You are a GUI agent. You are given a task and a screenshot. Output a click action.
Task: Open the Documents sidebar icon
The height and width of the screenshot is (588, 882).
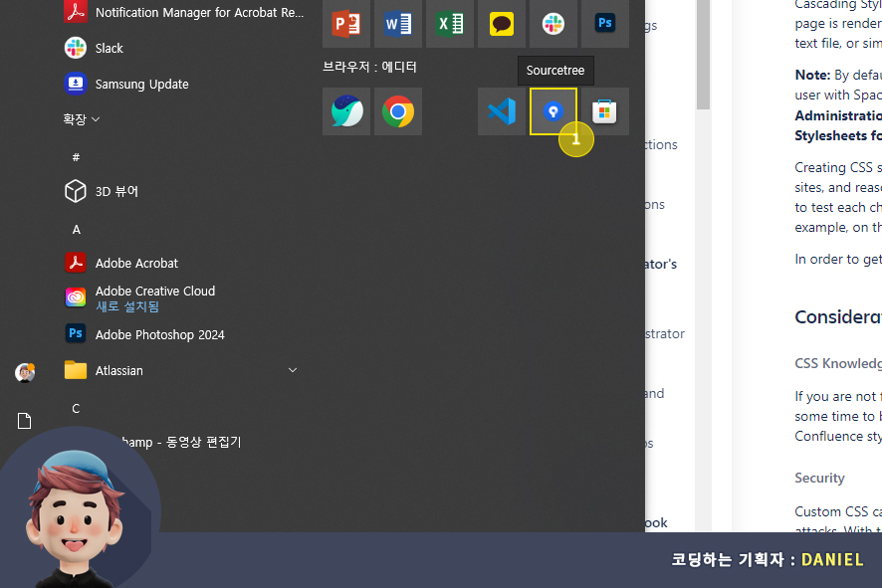pos(24,421)
